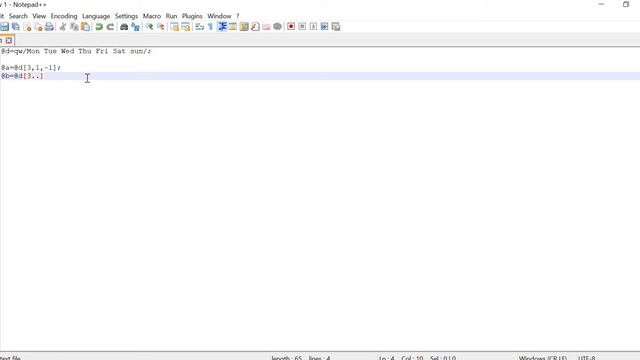This screenshot has height=360, width=640.
Task: Open Find with the binoculars icon
Action: (124, 27)
